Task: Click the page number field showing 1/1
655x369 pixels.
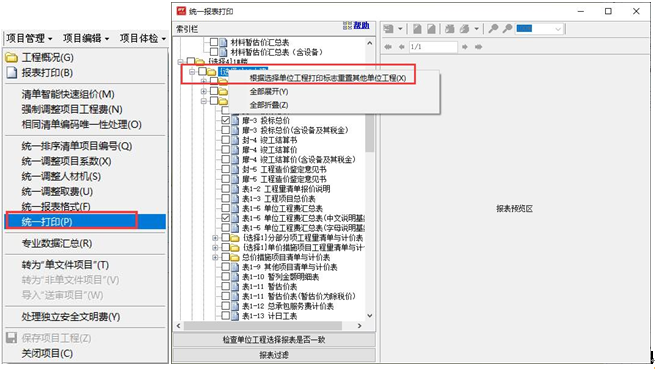Action: coord(433,47)
